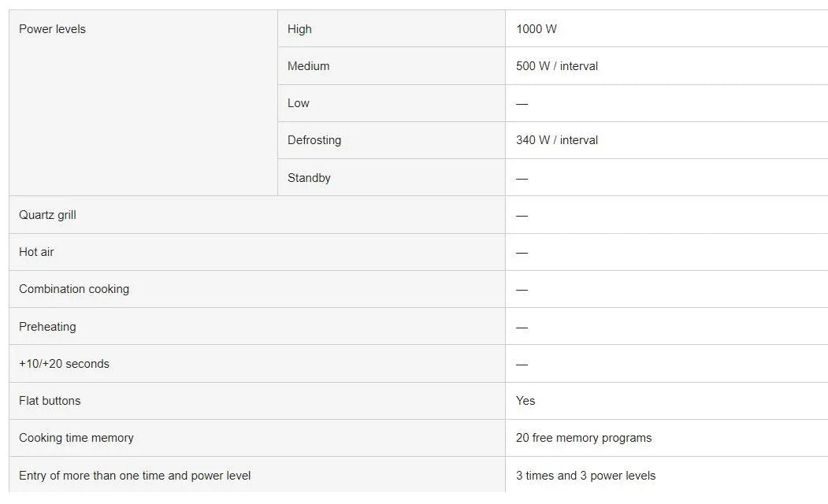Click the "Hot air" row label

[x=36, y=252]
